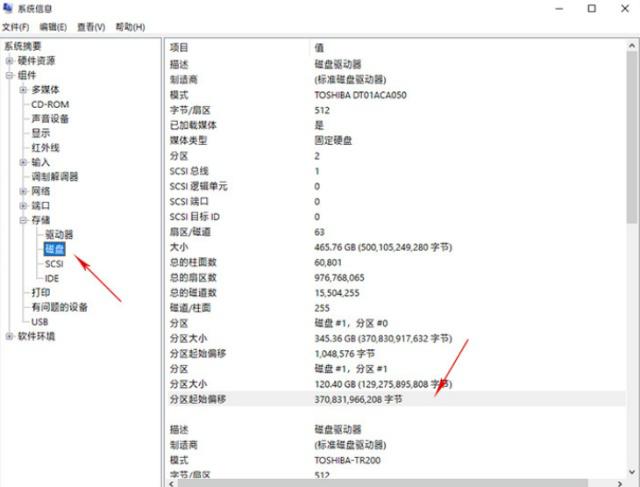The height and width of the screenshot is (487, 640).
Task: Click the 项目 column header
Action: click(237, 48)
